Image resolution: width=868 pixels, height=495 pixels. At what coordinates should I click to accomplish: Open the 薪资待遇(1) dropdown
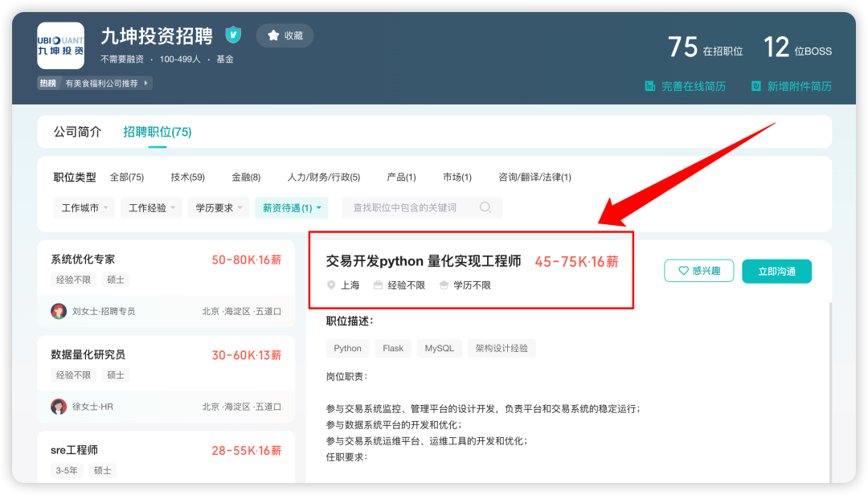[291, 207]
